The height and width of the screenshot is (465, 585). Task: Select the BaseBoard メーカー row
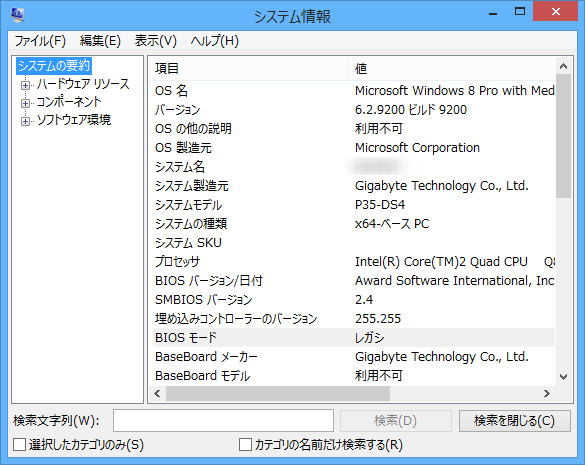(354, 357)
